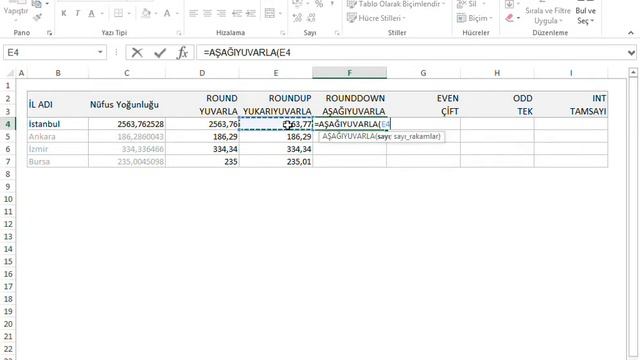Click the Fill down arrow icon
Image resolution: width=640 pixels, height=360 pixels.
509,4
